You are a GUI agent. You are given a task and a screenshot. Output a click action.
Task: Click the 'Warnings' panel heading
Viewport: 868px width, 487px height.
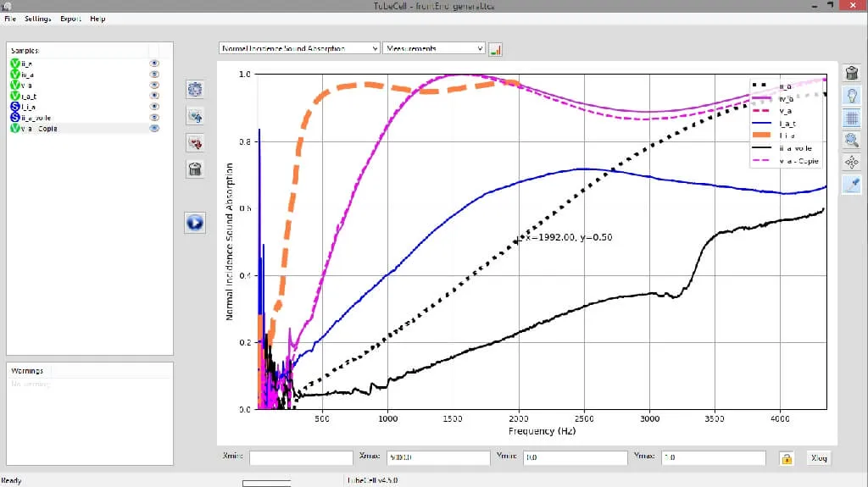click(27, 371)
